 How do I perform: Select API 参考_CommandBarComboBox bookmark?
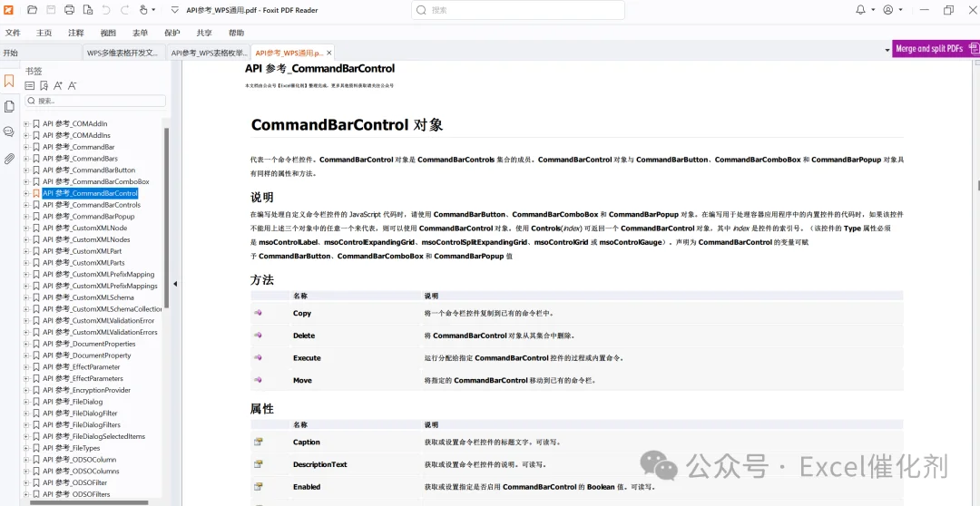pos(95,181)
